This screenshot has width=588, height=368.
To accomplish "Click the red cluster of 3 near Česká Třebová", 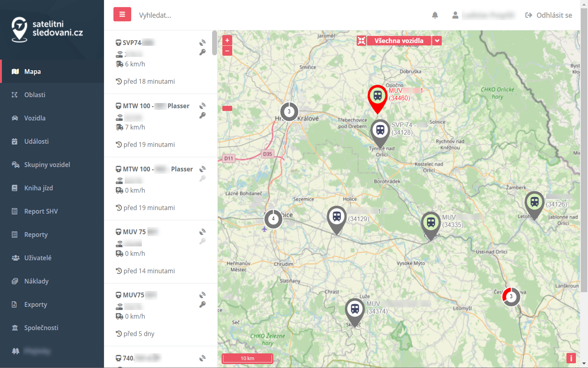I will 511,296.
